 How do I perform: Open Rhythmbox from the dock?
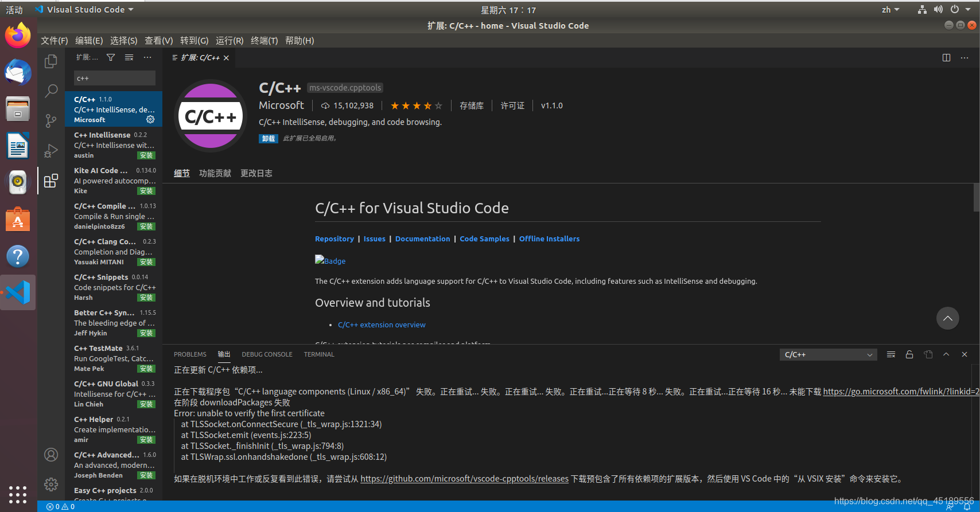18,182
